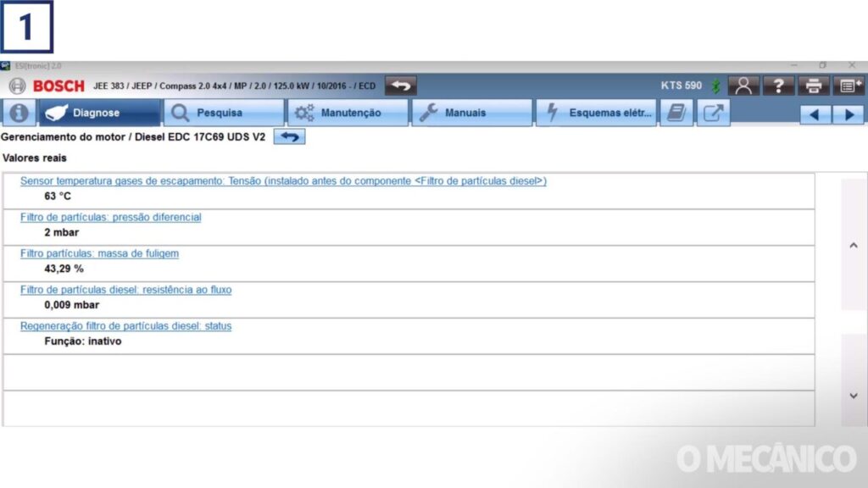
Task: Switch to the Pesquisa tab
Action: (x=223, y=113)
